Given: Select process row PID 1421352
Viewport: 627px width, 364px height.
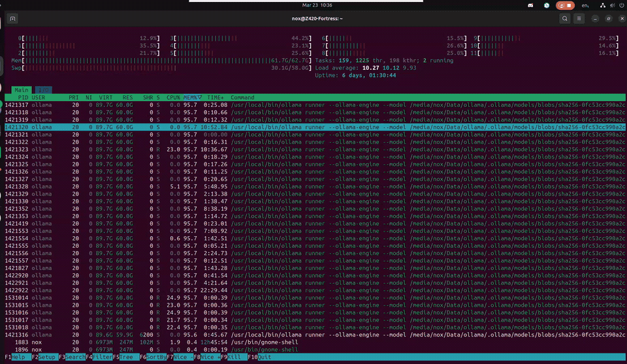Looking at the screenshot, I should coord(315,209).
